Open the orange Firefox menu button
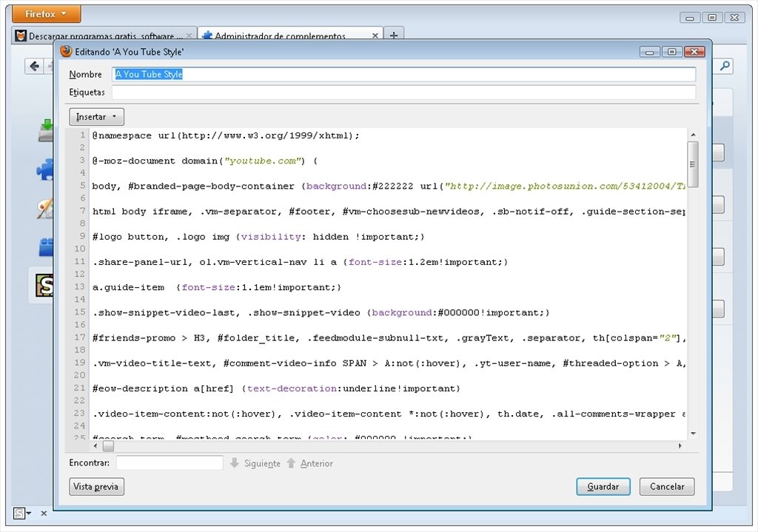This screenshot has width=758, height=532. tap(46, 14)
